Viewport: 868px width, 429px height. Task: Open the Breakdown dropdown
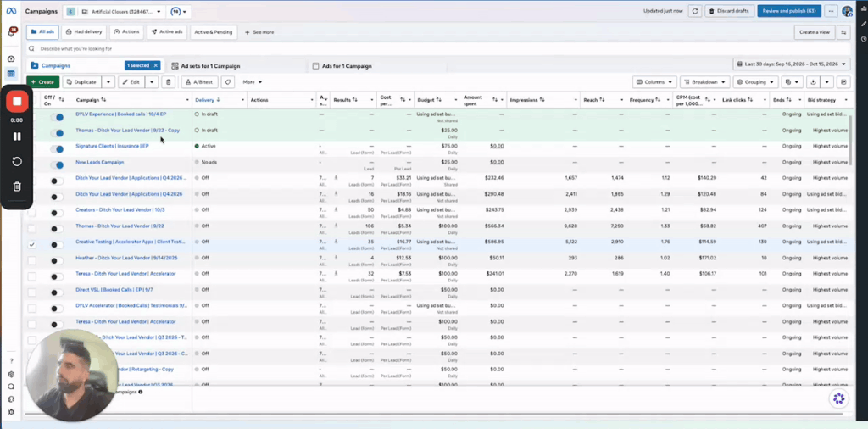click(x=704, y=82)
